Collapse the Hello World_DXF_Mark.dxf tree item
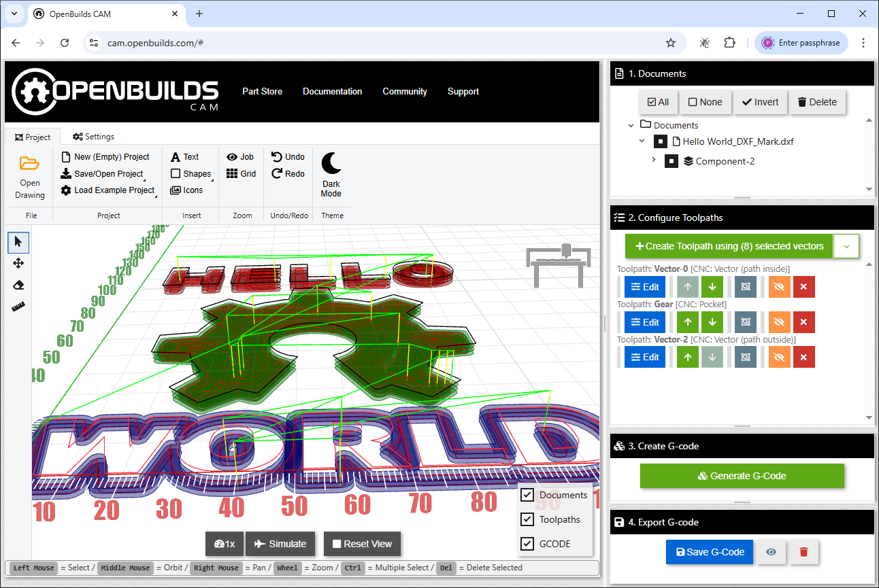The image size is (879, 588). tap(642, 141)
